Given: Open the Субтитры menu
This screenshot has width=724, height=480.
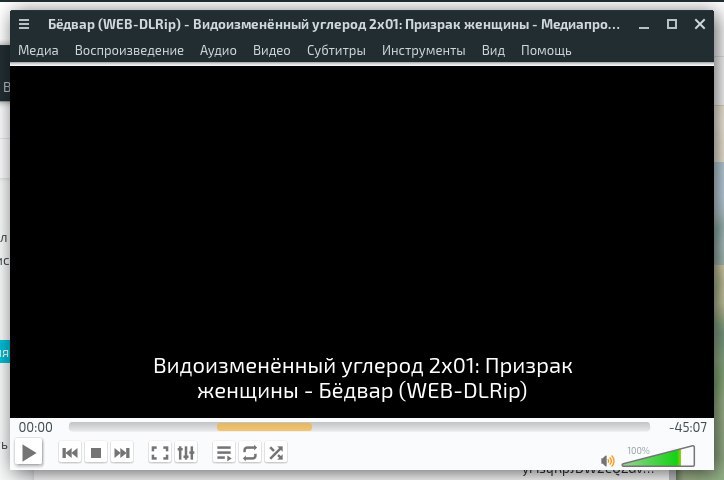Looking at the screenshot, I should (x=336, y=50).
